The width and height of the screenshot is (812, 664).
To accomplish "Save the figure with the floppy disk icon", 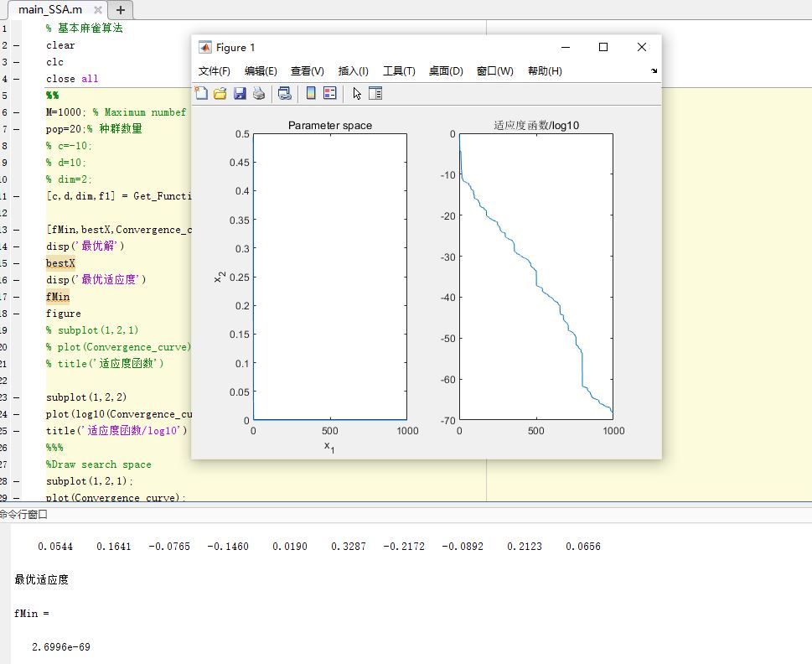I will [x=240, y=93].
